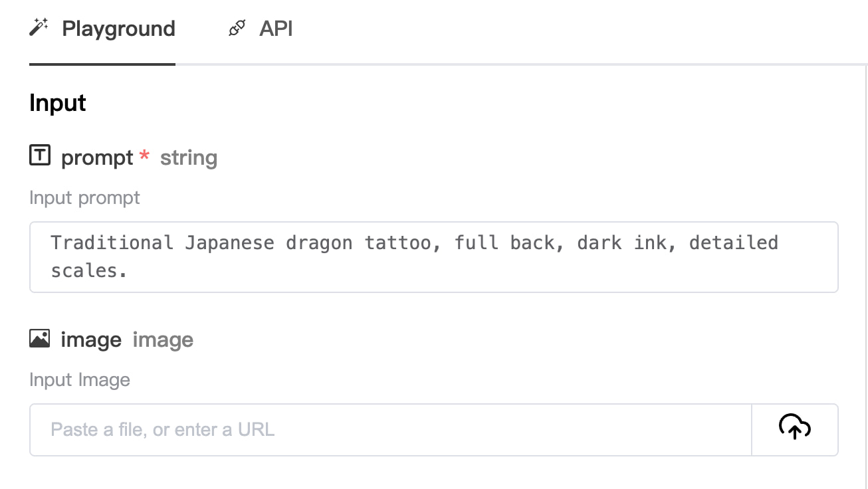The width and height of the screenshot is (868, 489).
Task: Switch to the Playground tab
Action: click(x=118, y=29)
